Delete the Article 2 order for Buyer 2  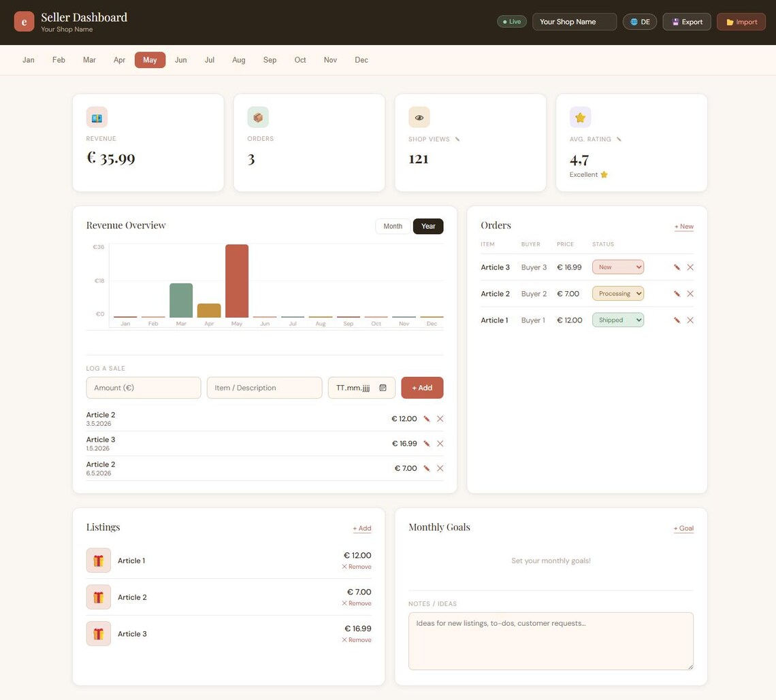[x=690, y=294]
